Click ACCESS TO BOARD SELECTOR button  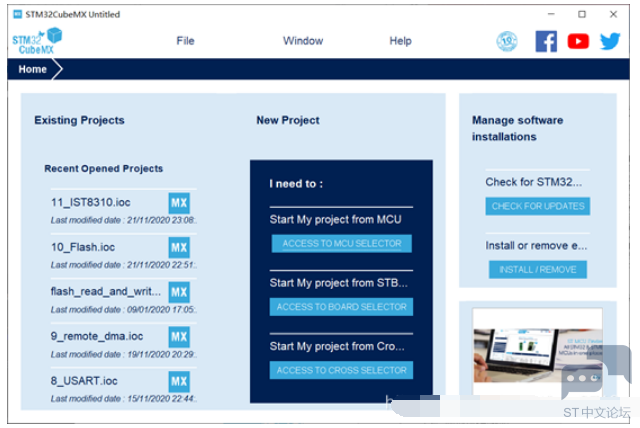[341, 307]
